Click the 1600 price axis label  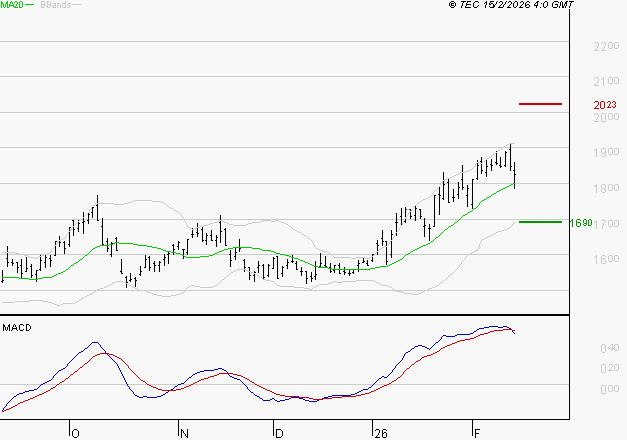click(606, 259)
